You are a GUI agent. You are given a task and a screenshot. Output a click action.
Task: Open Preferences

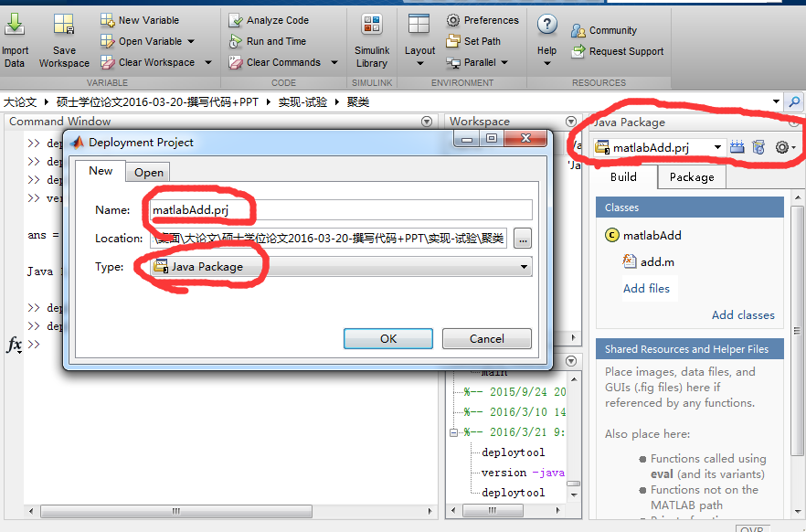coord(483,20)
